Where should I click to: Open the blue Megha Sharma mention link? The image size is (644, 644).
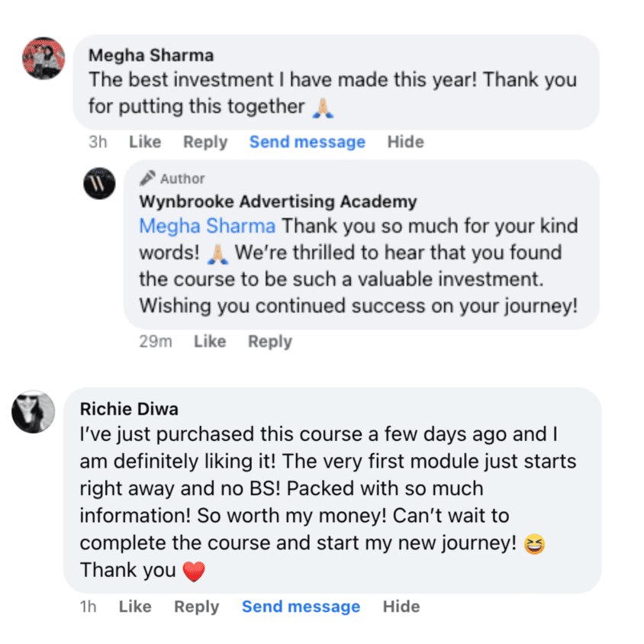coord(208,227)
